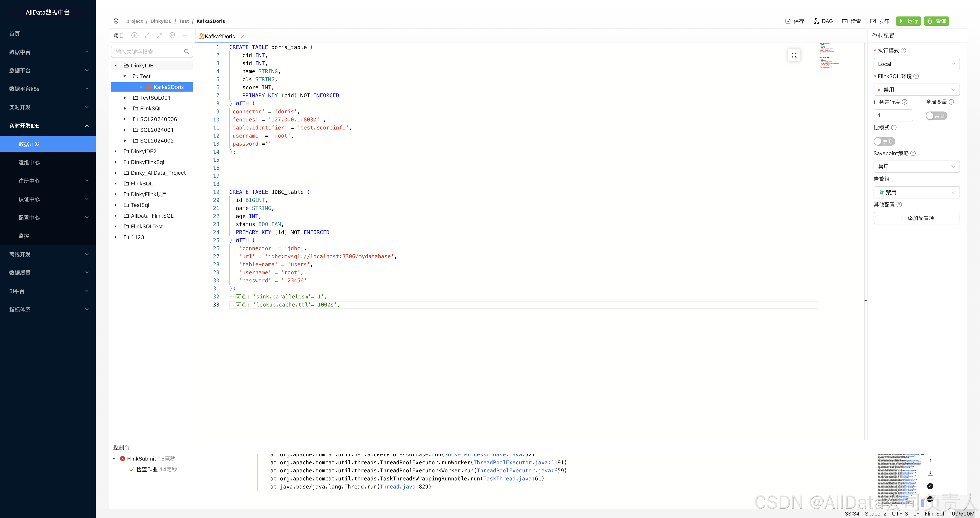The height and width of the screenshot is (518, 980).
Task: Expand the DinkyFlinkSql folder
Action: point(116,162)
